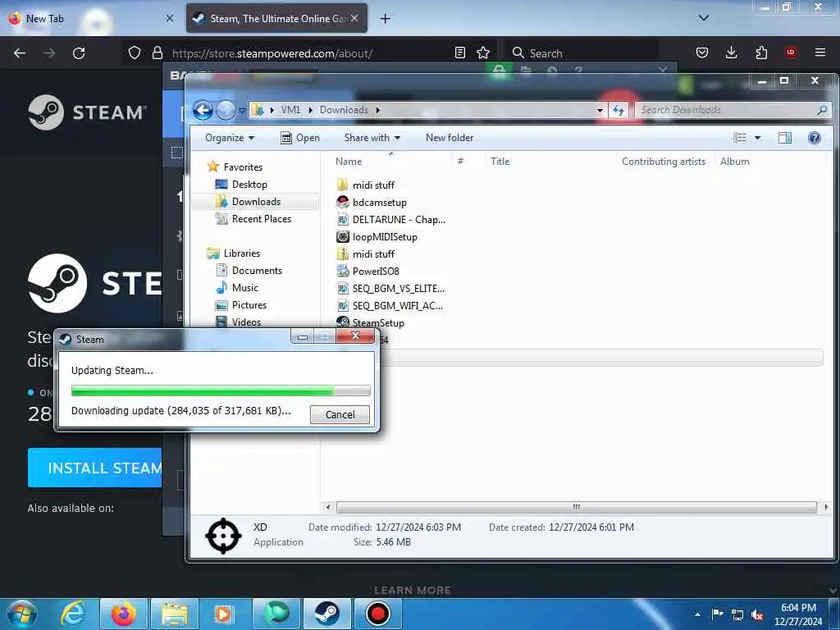Select VM1 in Explorer breadcrumb
Screen dimensions: 840x630
point(290,110)
